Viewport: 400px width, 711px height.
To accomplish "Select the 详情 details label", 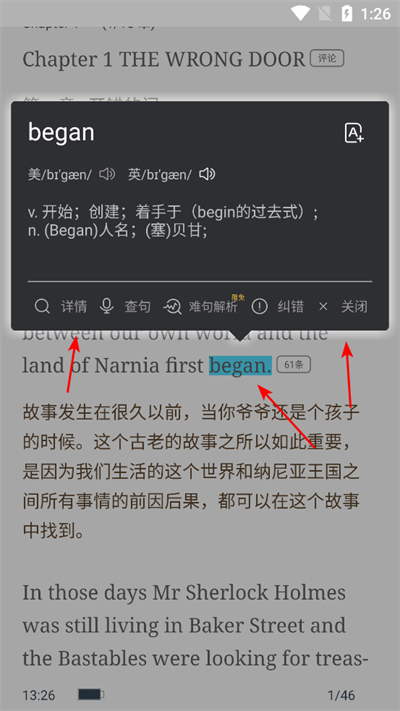I will 74,307.
